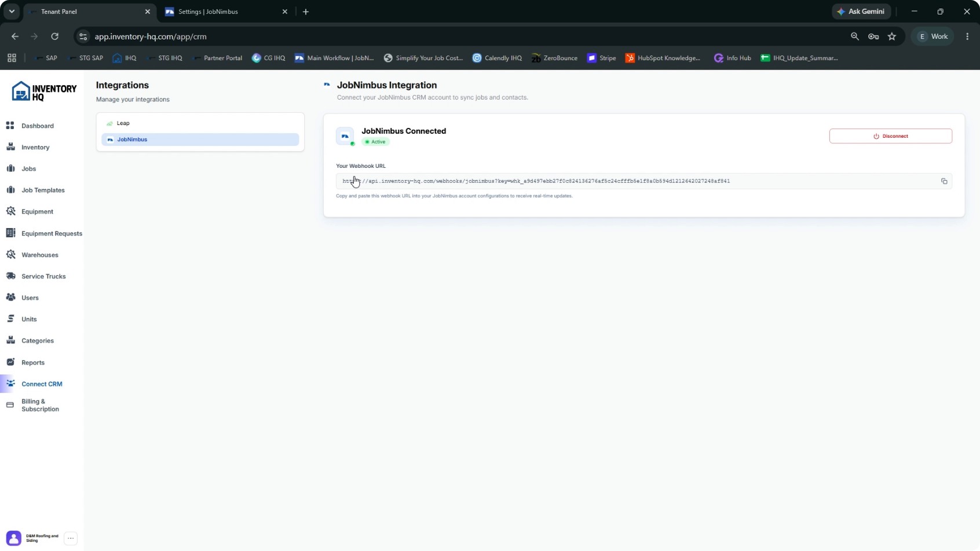The image size is (980, 551).
Task: Select Connect CRM in the sidebar
Action: pyautogui.click(x=42, y=384)
